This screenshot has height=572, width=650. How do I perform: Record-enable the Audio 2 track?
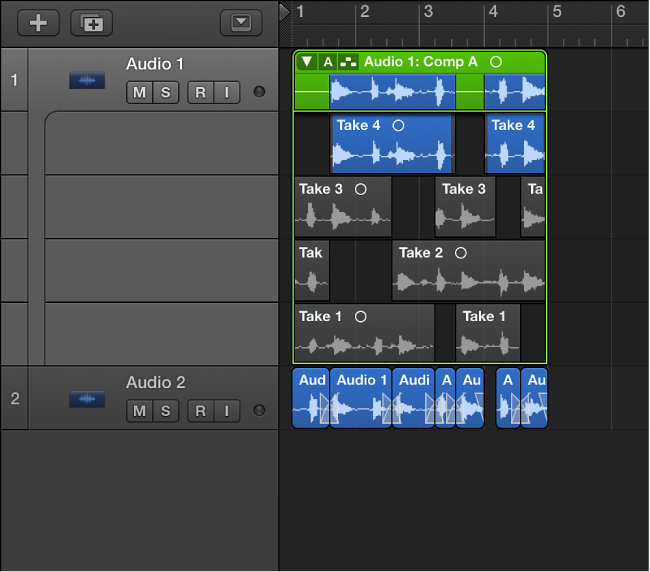[x=201, y=411]
